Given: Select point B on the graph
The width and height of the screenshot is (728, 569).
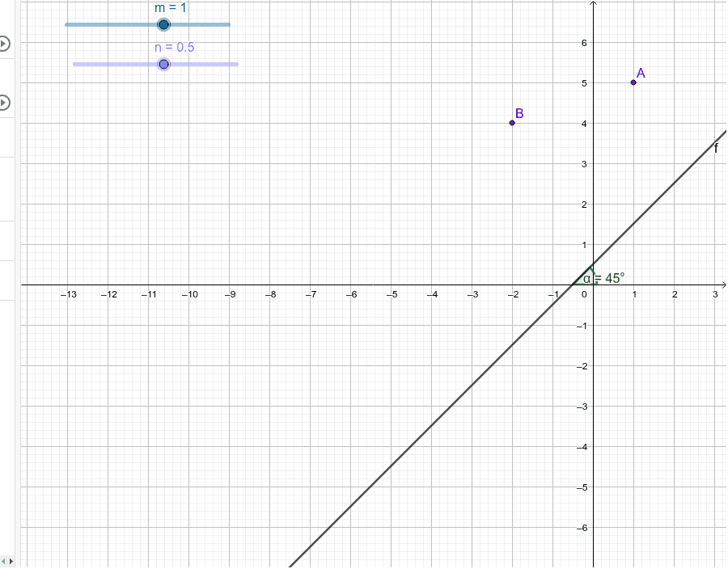Looking at the screenshot, I should [x=510, y=123].
